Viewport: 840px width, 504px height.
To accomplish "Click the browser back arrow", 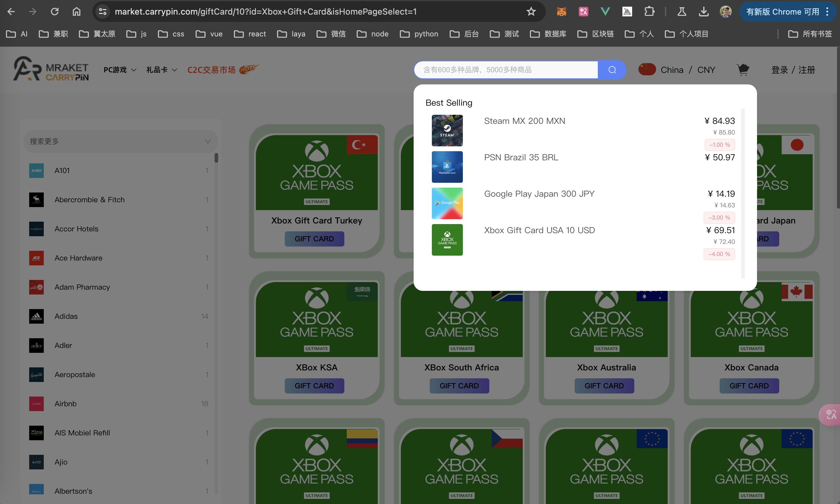I will coord(11,12).
